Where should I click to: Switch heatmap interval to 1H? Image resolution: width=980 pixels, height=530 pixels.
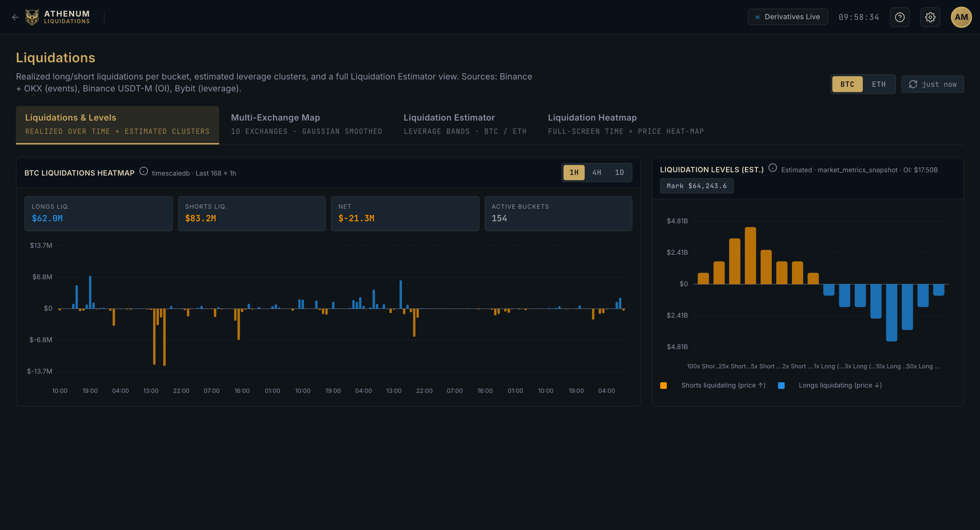click(x=574, y=173)
